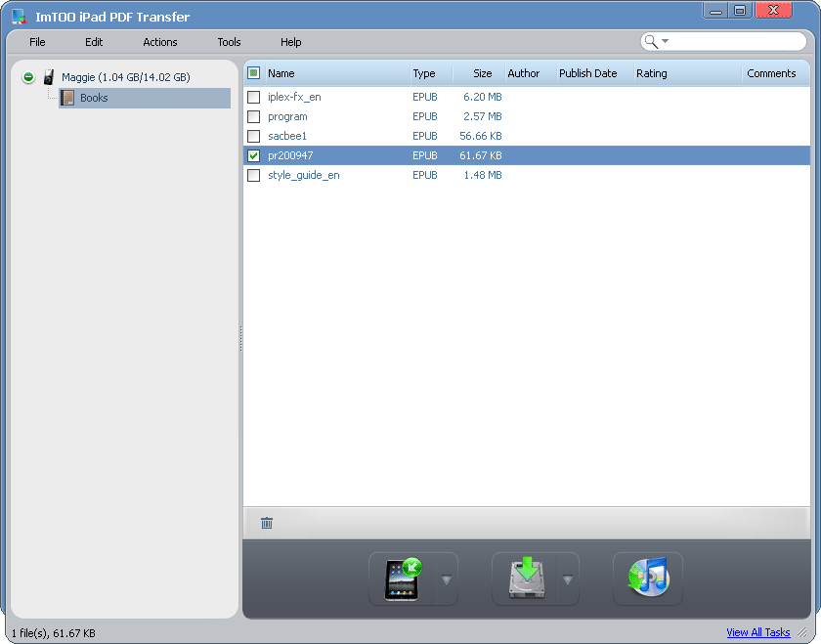Screen dimensions: 821x644
Task: Select the sacbee1 file name
Action: click(x=287, y=136)
